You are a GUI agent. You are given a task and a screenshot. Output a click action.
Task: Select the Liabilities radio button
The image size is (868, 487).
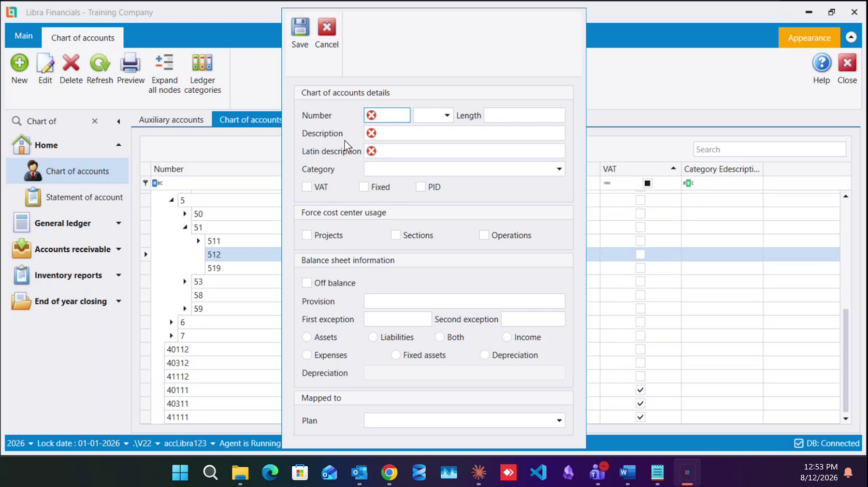coord(373,337)
